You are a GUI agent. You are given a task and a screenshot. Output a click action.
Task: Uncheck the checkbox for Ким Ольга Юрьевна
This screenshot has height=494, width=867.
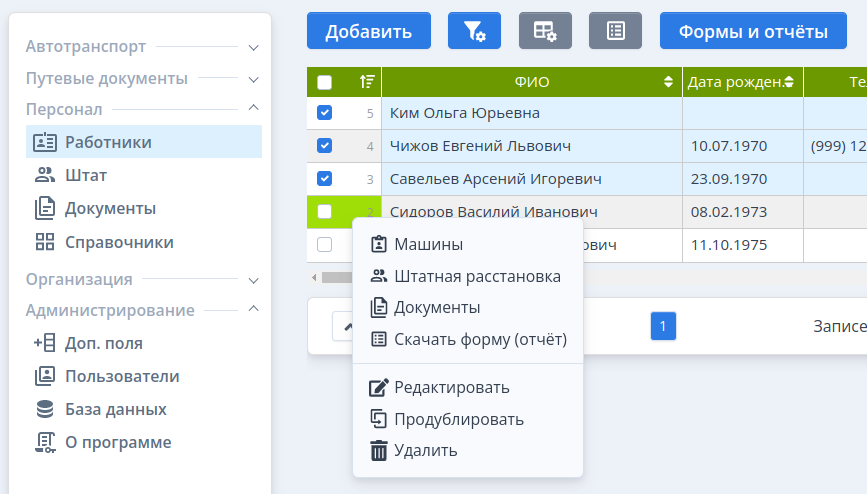324,113
